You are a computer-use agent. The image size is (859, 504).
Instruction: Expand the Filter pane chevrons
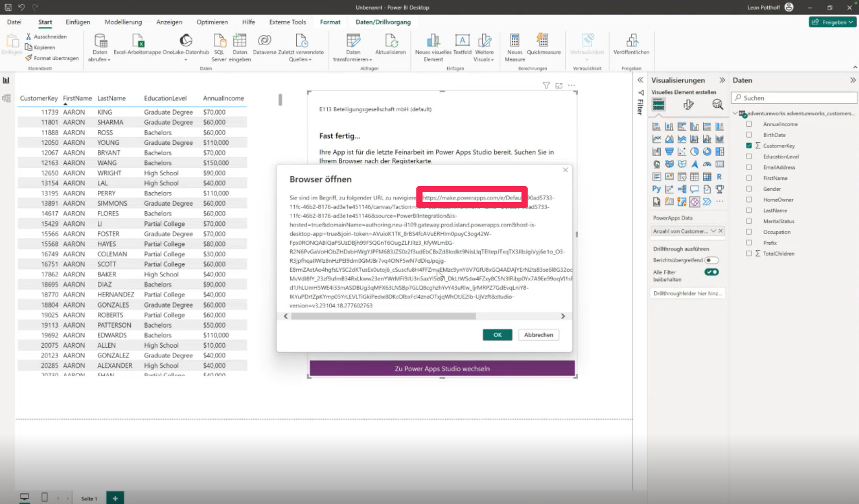pyautogui.click(x=640, y=80)
